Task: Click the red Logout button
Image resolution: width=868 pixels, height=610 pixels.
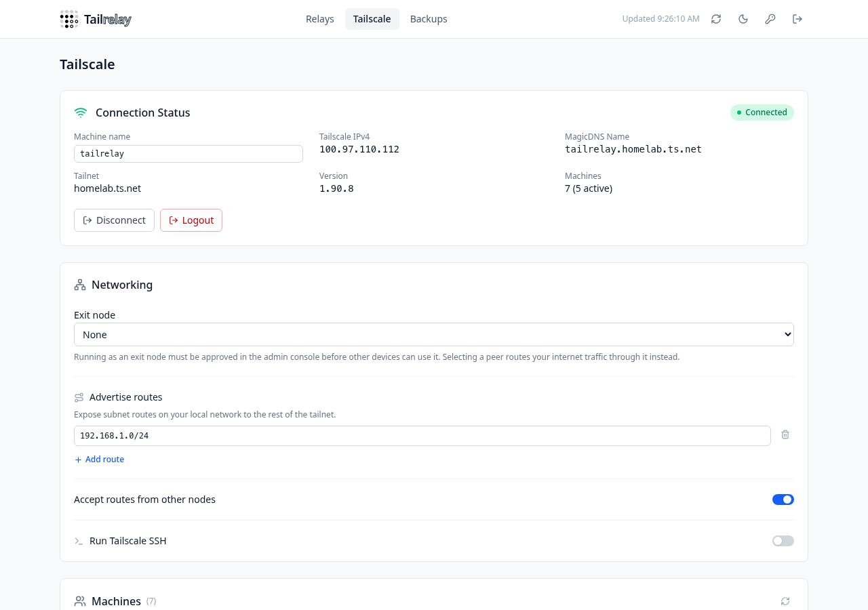Action: (191, 220)
